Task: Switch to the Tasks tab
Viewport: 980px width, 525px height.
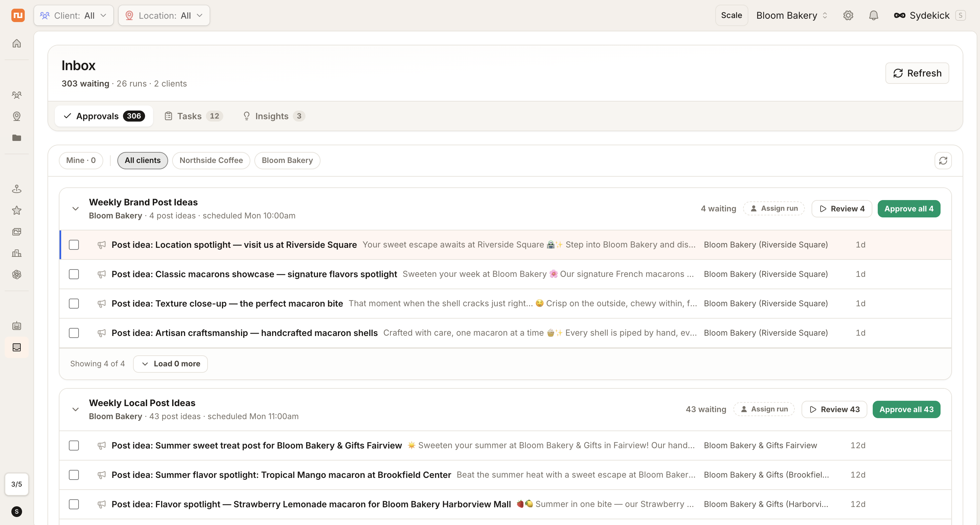Action: (193, 116)
